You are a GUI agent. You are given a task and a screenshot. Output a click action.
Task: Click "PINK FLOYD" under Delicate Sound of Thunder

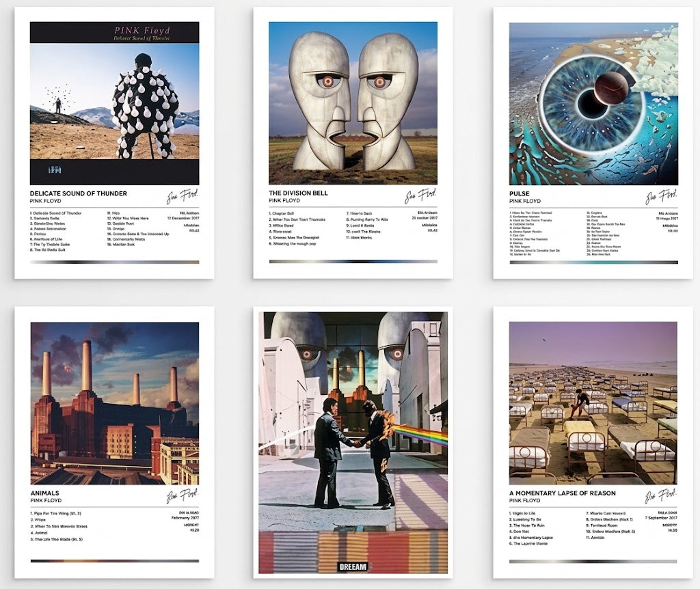[x=46, y=201]
